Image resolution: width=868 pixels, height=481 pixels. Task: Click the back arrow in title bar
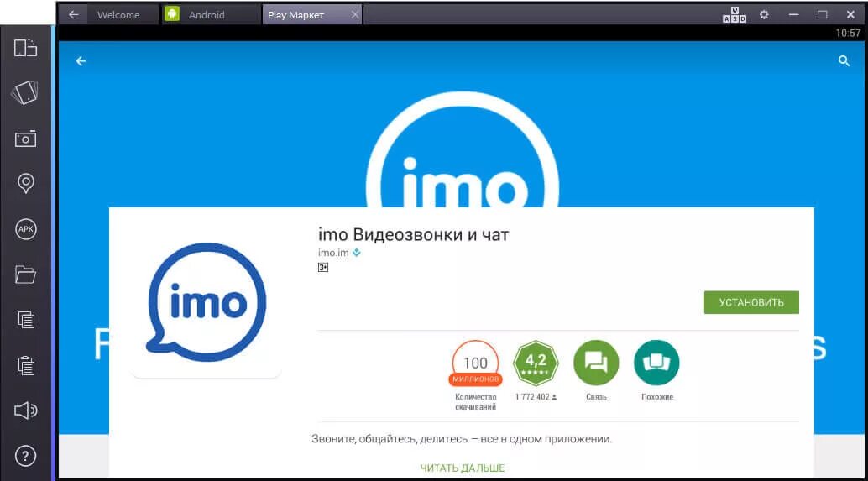(73, 15)
